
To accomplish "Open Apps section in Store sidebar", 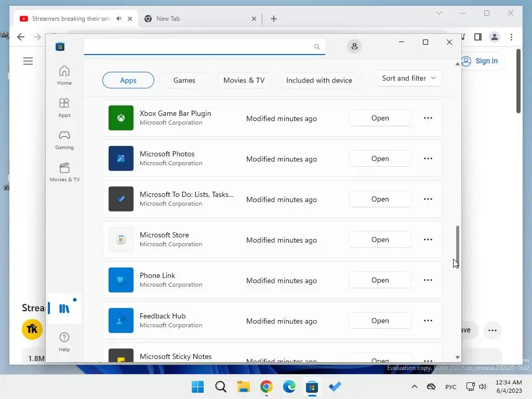I will click(64, 108).
